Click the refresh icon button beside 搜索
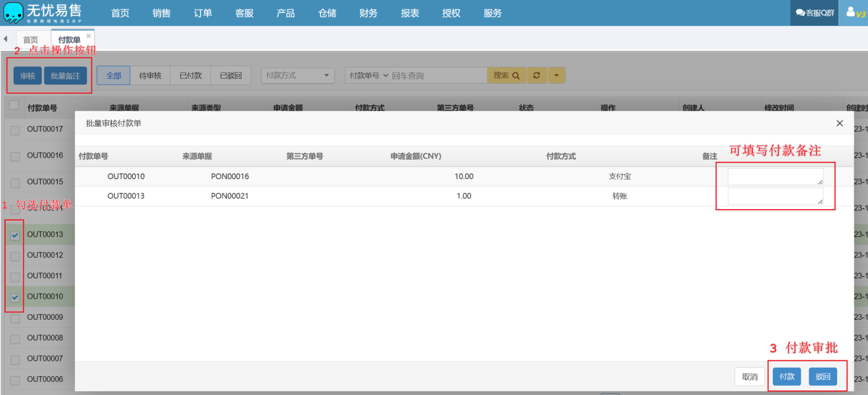868x395 pixels. point(536,75)
